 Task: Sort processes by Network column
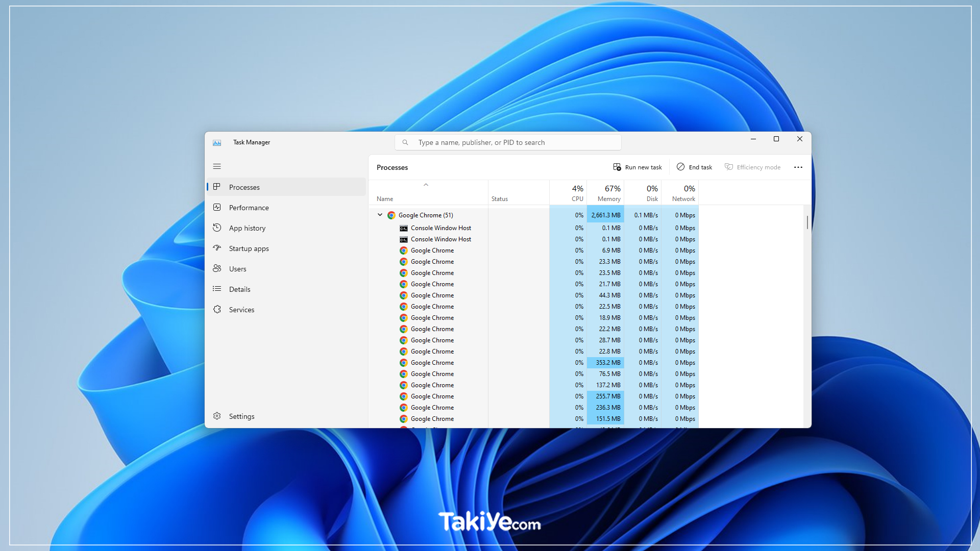click(x=680, y=193)
